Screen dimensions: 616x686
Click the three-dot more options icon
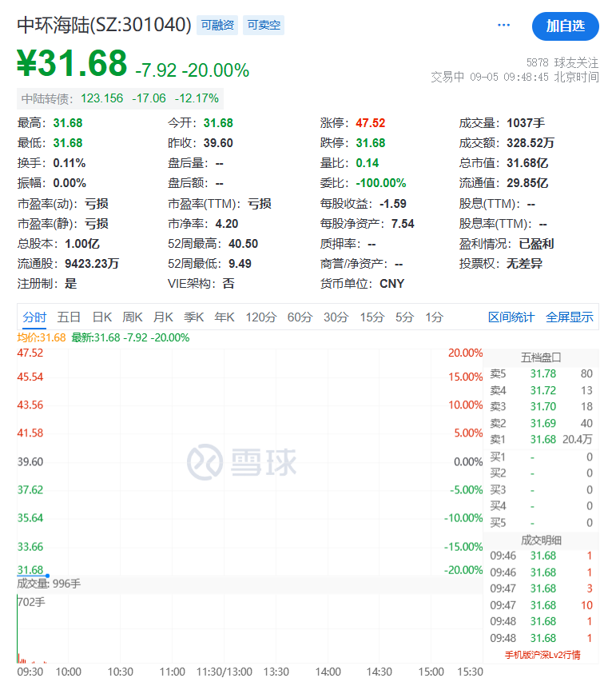point(503,26)
